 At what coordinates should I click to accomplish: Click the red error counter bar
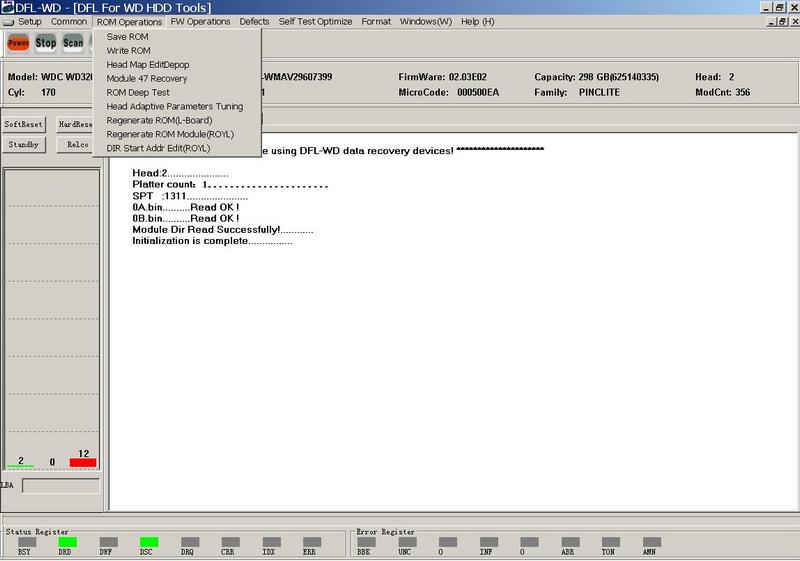coord(83,463)
